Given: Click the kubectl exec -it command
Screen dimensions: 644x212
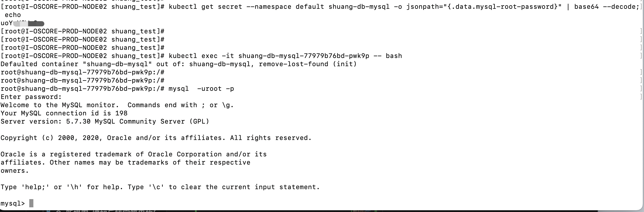Looking at the screenshot, I should (285, 56).
